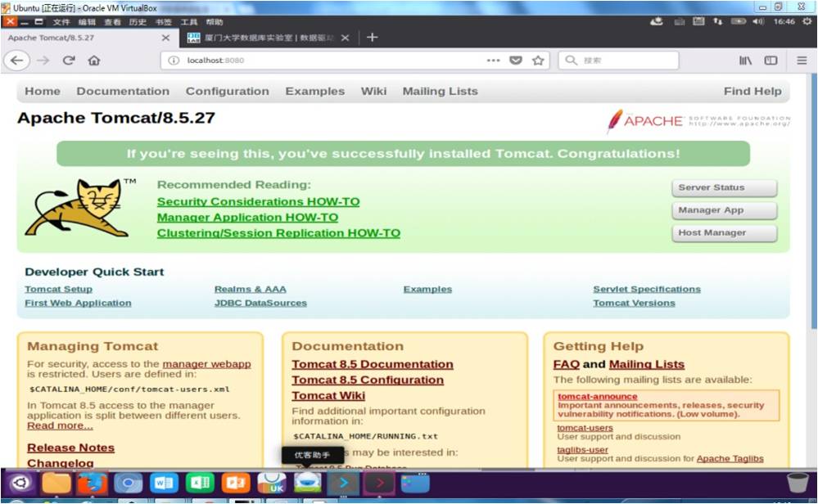This screenshot has height=504, width=818.
Task: Open the Ubuntu launcher dash icon
Action: (20, 483)
